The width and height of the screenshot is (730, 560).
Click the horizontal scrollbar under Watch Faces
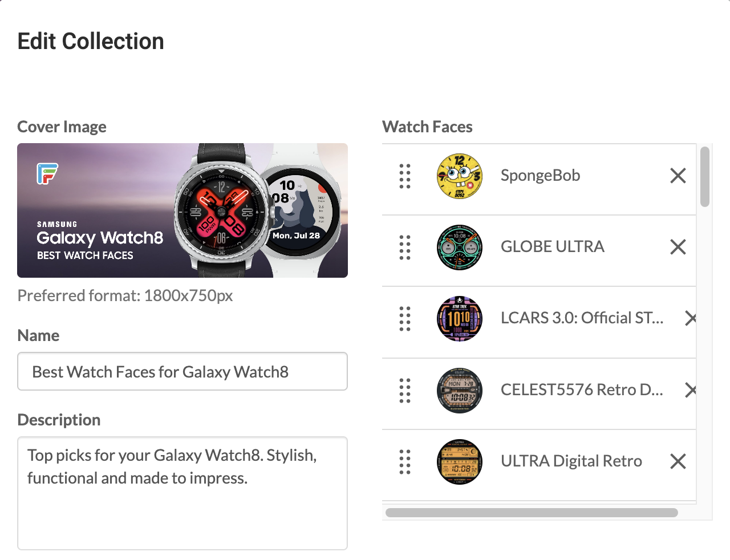532,513
